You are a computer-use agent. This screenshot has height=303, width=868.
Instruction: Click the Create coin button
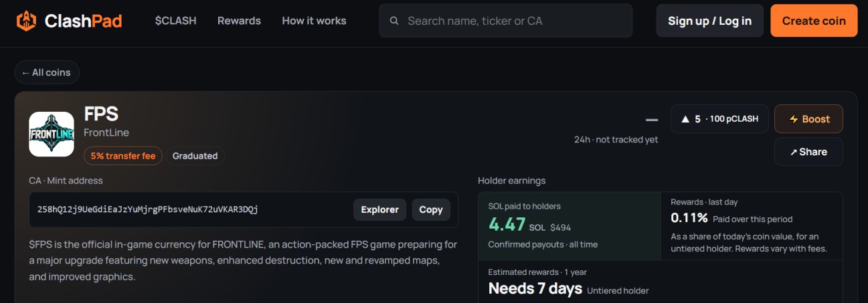coord(814,21)
